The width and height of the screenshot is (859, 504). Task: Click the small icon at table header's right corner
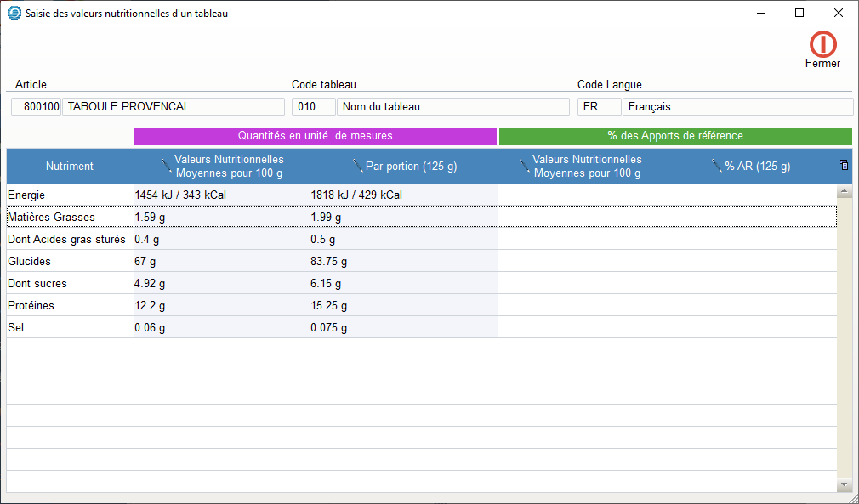(844, 165)
